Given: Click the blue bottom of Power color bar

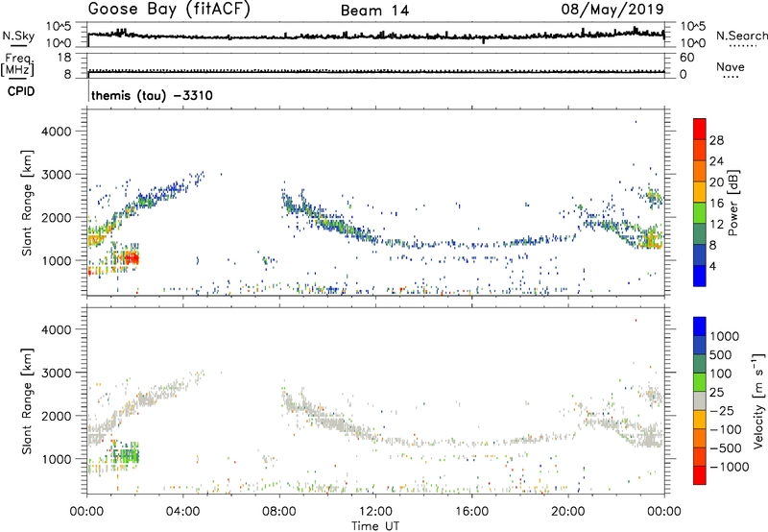Looking at the screenshot, I should (x=700, y=276).
